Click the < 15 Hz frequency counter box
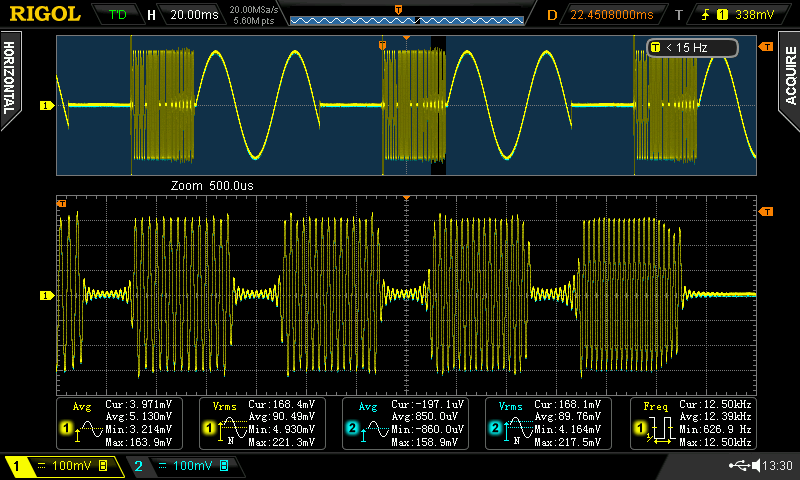Screen dimensions: 800x480 (x=692, y=48)
